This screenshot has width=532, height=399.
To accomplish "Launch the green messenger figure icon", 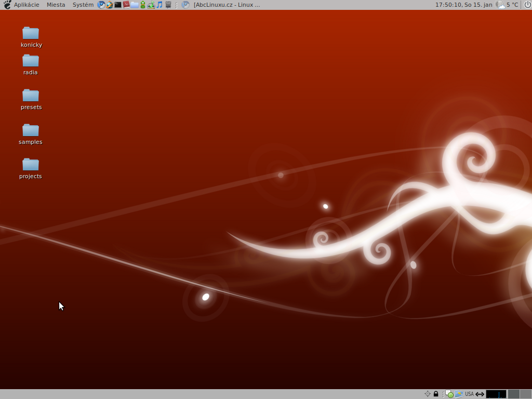I will tap(143, 5).
